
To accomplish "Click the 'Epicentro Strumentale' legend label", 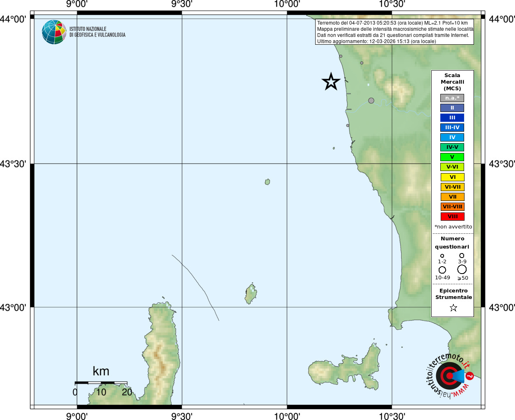I will point(453,294).
